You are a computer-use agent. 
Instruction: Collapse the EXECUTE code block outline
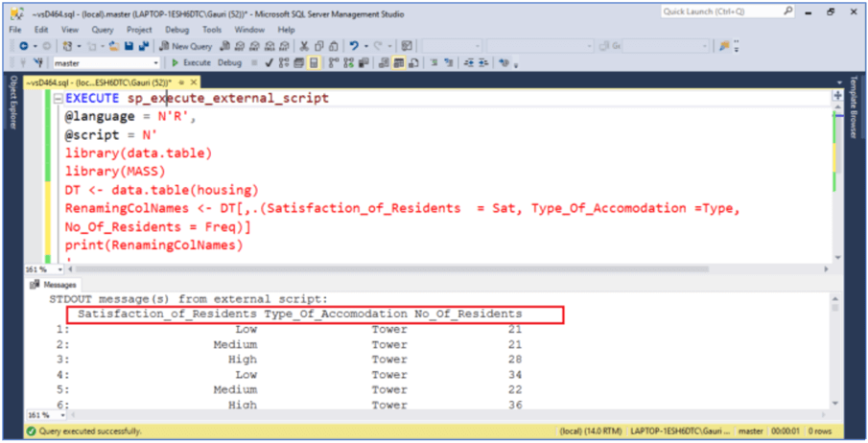pos(59,99)
